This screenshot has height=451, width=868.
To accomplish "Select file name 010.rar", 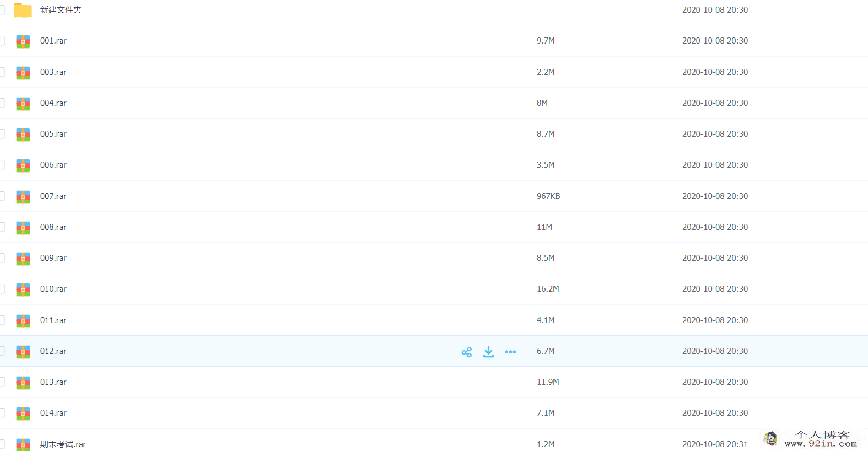I will [53, 289].
